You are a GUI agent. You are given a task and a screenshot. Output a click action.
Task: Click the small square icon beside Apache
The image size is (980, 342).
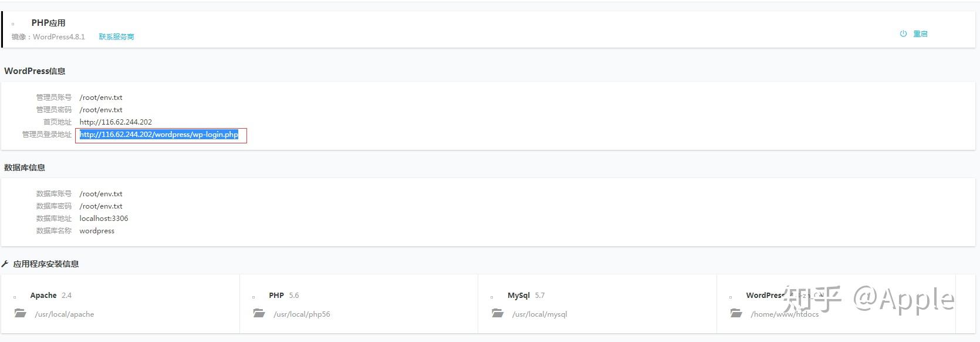coord(15,297)
